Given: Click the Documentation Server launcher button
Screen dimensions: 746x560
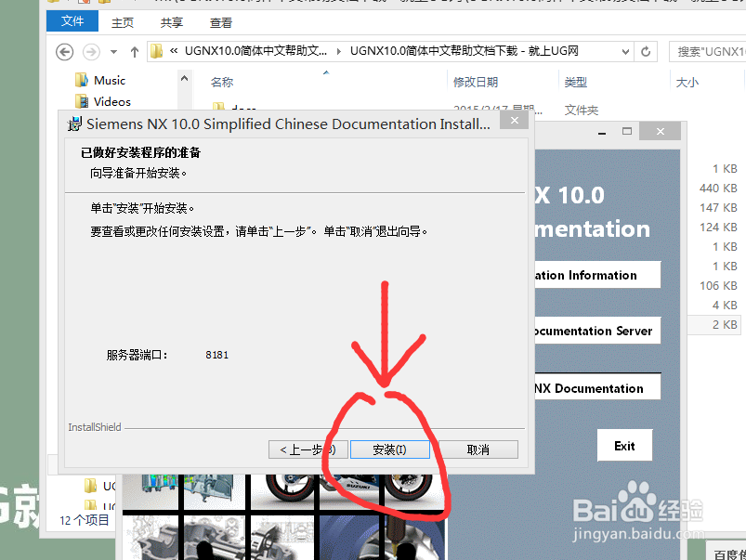Looking at the screenshot, I should 597,331.
